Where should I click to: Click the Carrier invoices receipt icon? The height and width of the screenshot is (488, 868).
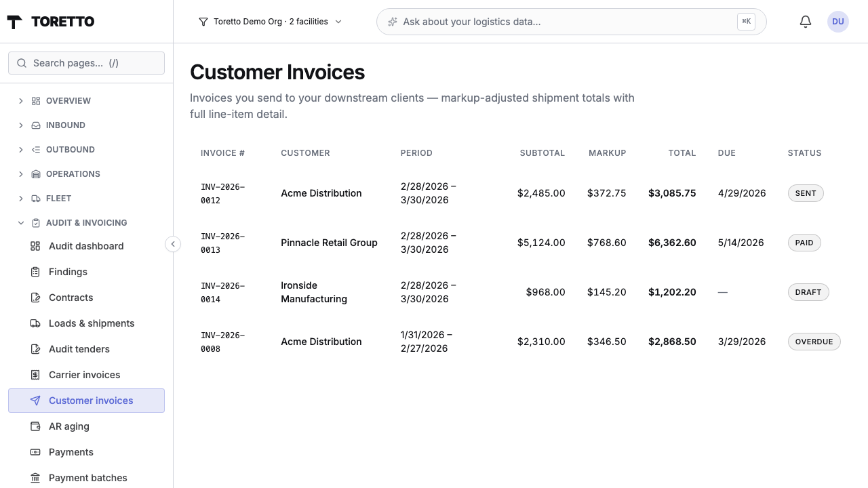pos(35,375)
